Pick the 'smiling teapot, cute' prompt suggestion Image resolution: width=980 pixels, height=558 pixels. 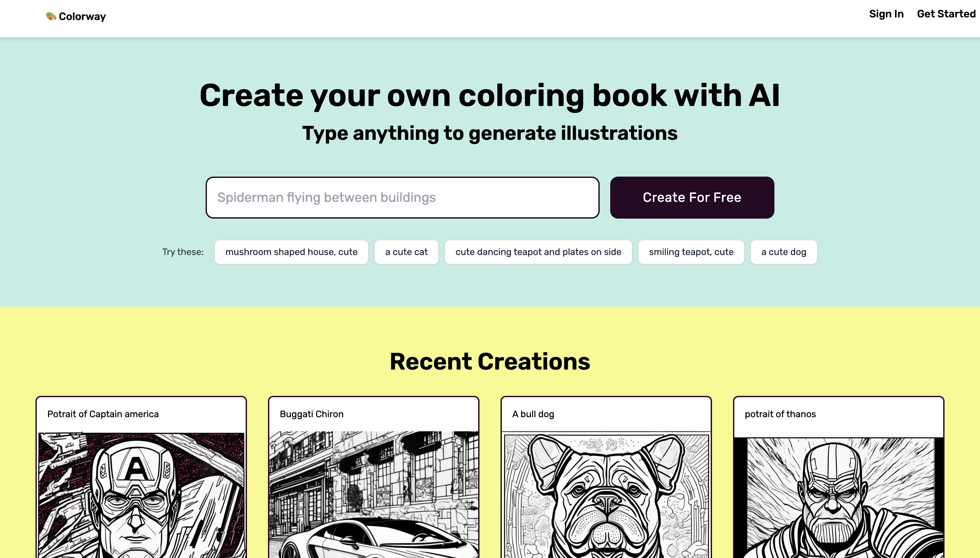691,252
